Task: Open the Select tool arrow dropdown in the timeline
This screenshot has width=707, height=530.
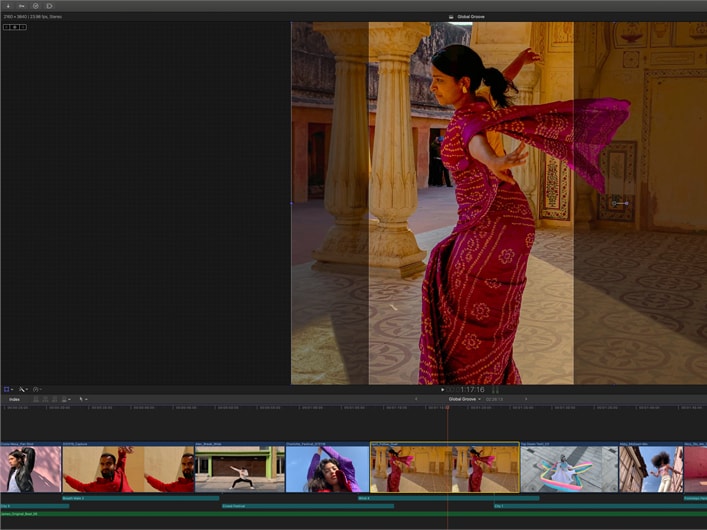Action: 84,399
